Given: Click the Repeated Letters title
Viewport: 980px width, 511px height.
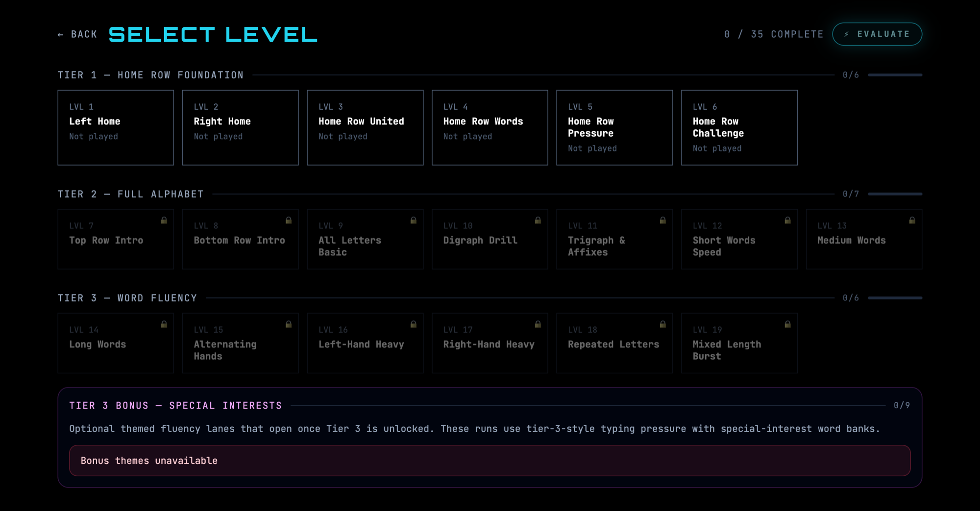Looking at the screenshot, I should tap(613, 344).
